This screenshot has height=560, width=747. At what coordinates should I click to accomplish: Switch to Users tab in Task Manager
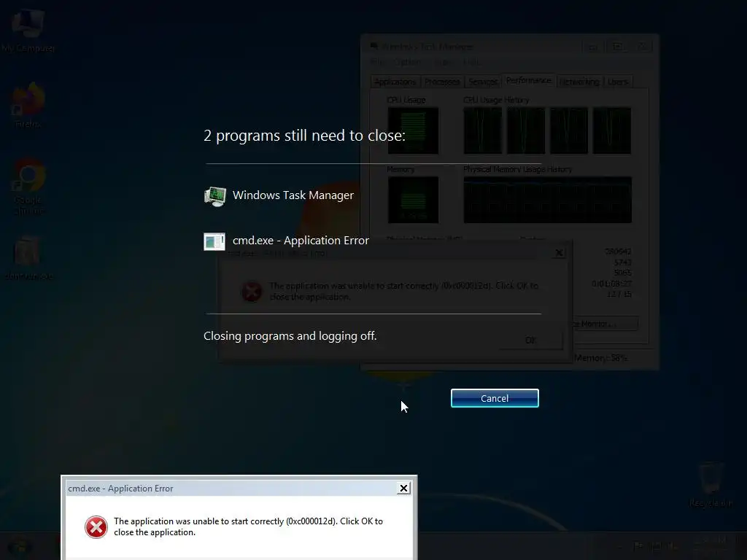(x=618, y=82)
